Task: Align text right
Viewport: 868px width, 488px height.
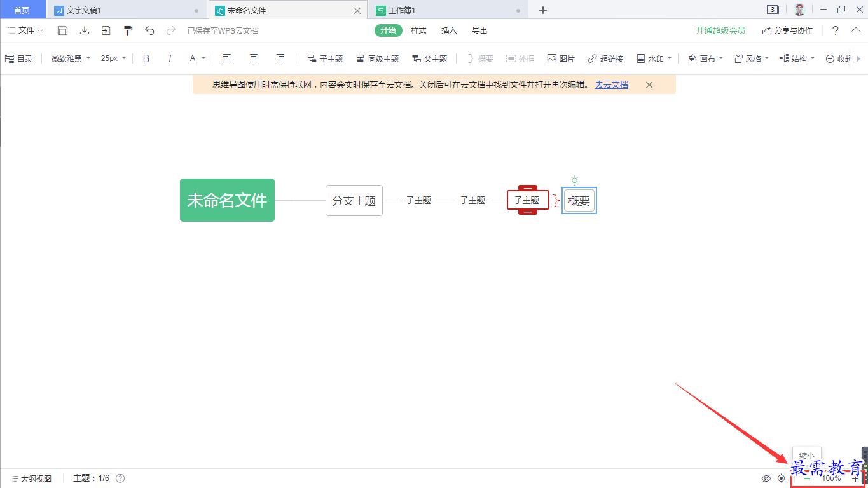Action: coord(280,58)
